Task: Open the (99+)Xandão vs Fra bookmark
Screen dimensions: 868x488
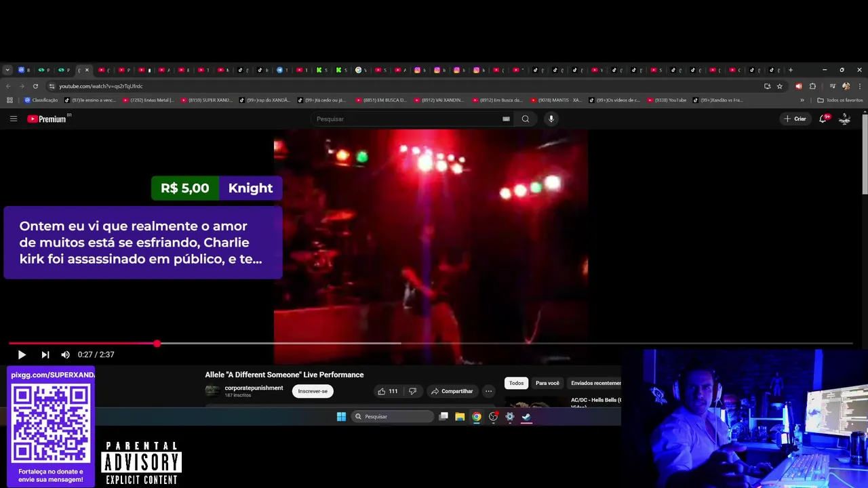Action: pos(717,100)
